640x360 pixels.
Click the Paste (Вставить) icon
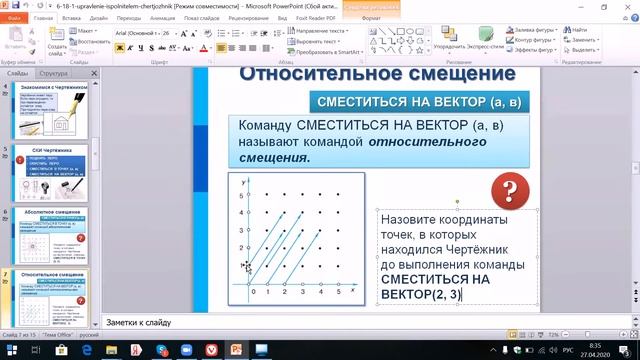tap(16, 35)
